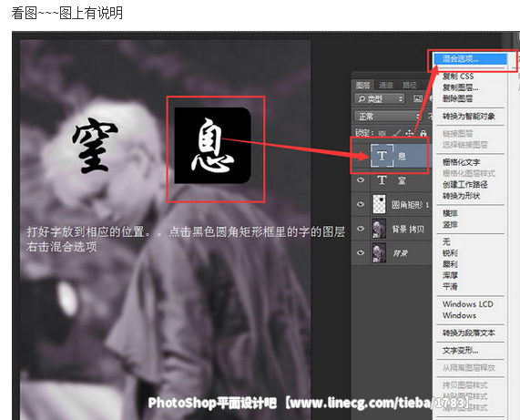Click 创建工作路径 menu entry
520x420 pixels.
pyautogui.click(x=465, y=184)
